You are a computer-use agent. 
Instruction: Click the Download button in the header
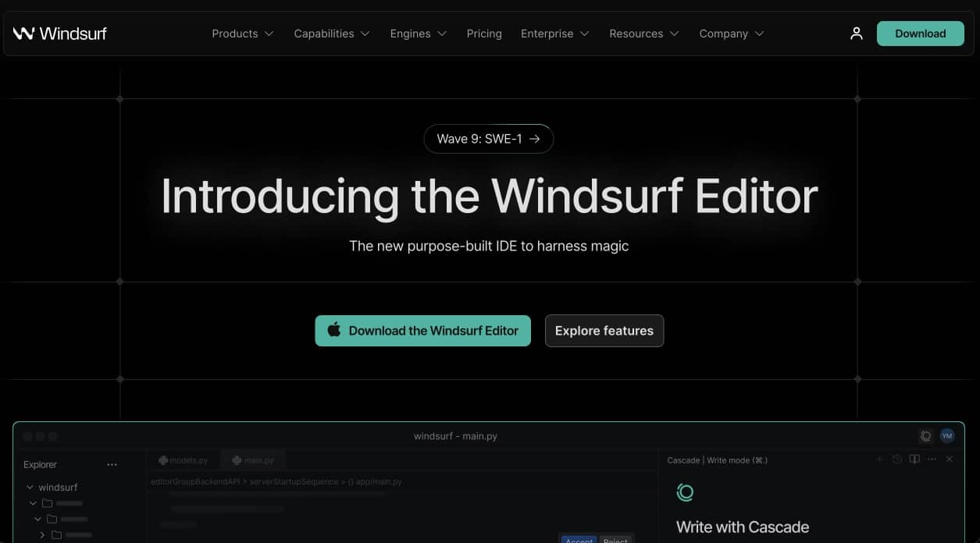pyautogui.click(x=921, y=34)
